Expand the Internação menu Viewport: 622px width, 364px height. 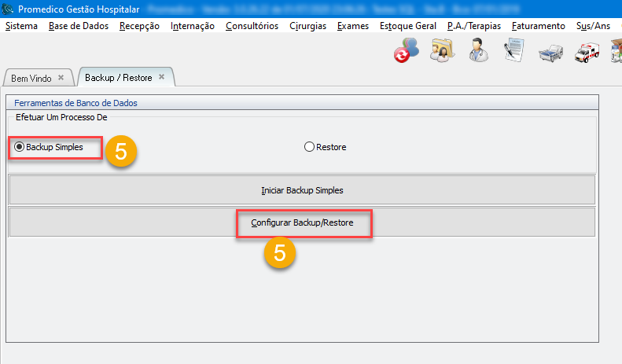[192, 26]
